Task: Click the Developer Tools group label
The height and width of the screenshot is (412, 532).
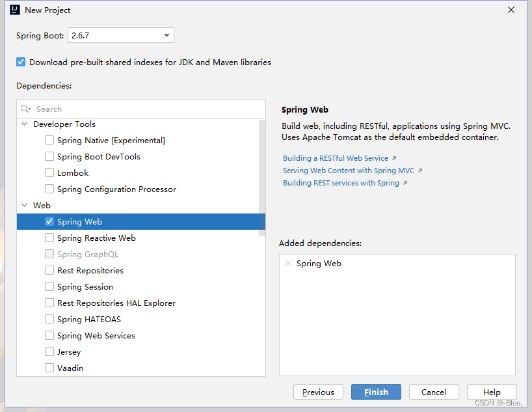Action: pyautogui.click(x=64, y=124)
